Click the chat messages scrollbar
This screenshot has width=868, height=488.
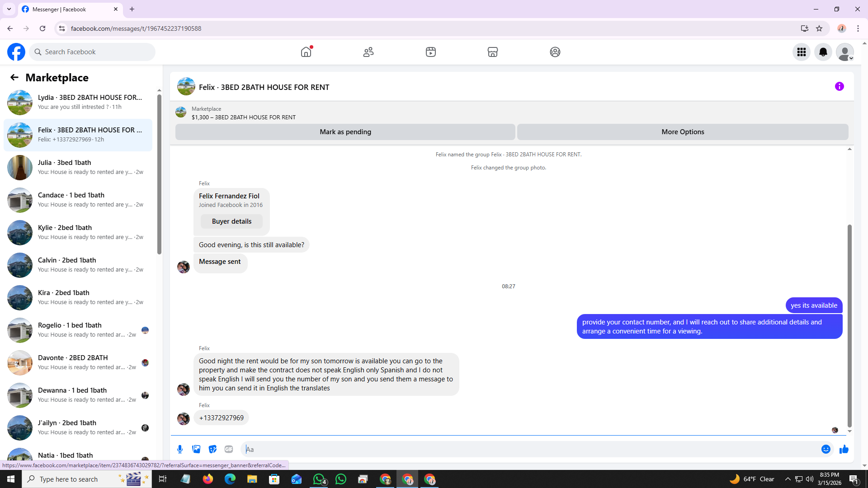(849, 325)
